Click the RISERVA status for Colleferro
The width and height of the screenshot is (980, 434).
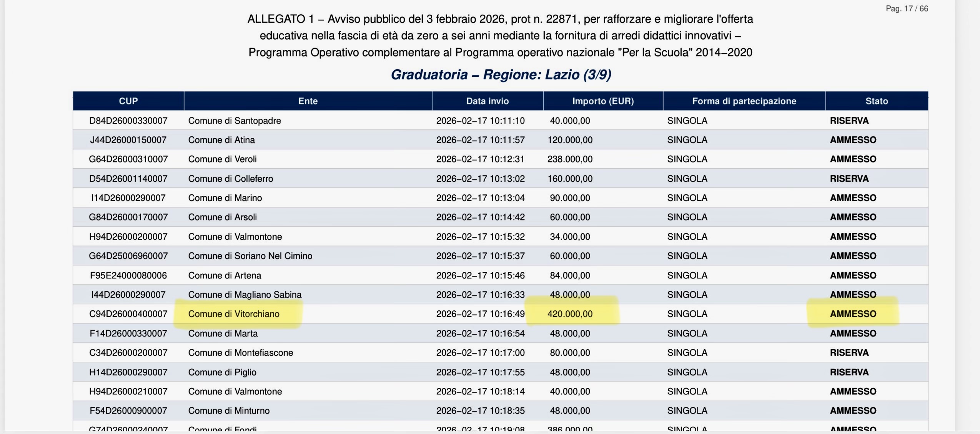coord(849,179)
